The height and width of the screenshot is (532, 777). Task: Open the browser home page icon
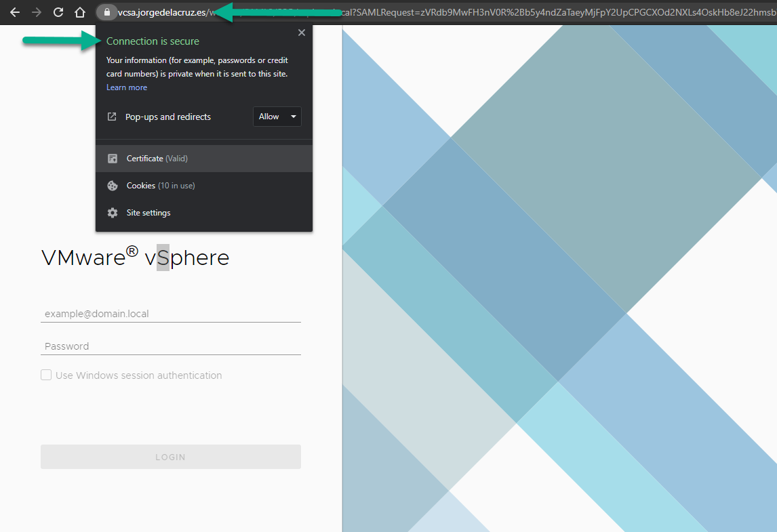(80, 12)
